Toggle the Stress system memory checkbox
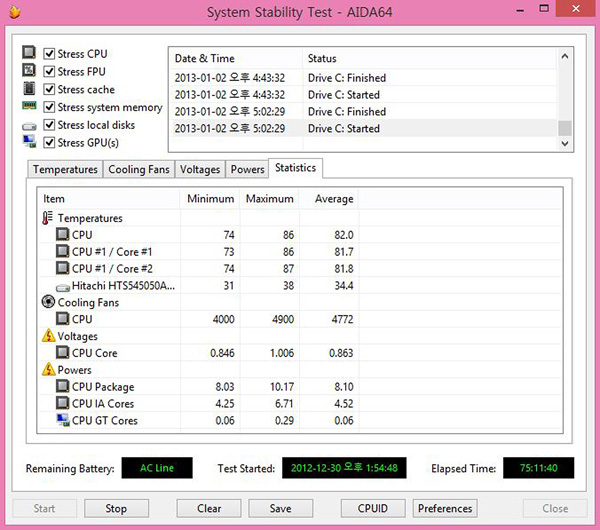The width and height of the screenshot is (600, 530). 49,107
